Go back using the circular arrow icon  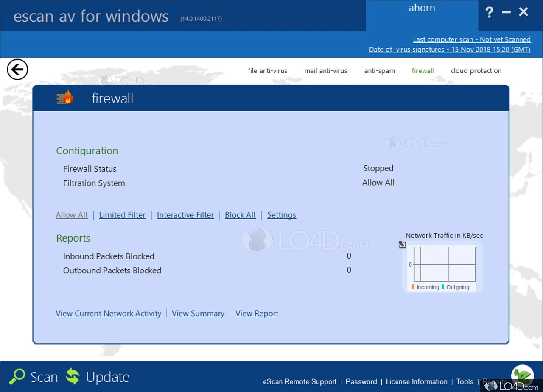[17, 70]
